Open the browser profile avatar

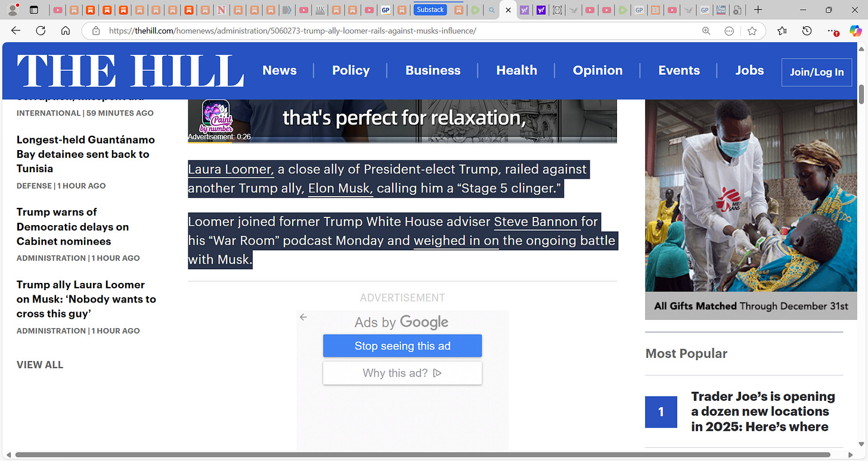pyautogui.click(x=13, y=10)
